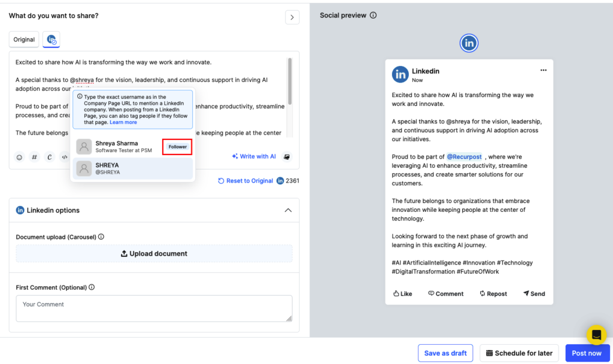
Task: Click the @shreya mention in the editor
Action: pyautogui.click(x=81, y=80)
